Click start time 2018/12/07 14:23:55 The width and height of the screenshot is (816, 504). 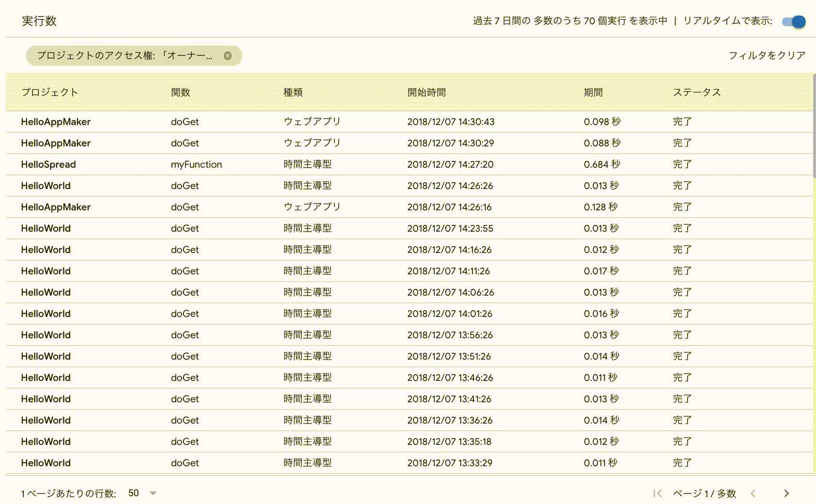point(450,228)
